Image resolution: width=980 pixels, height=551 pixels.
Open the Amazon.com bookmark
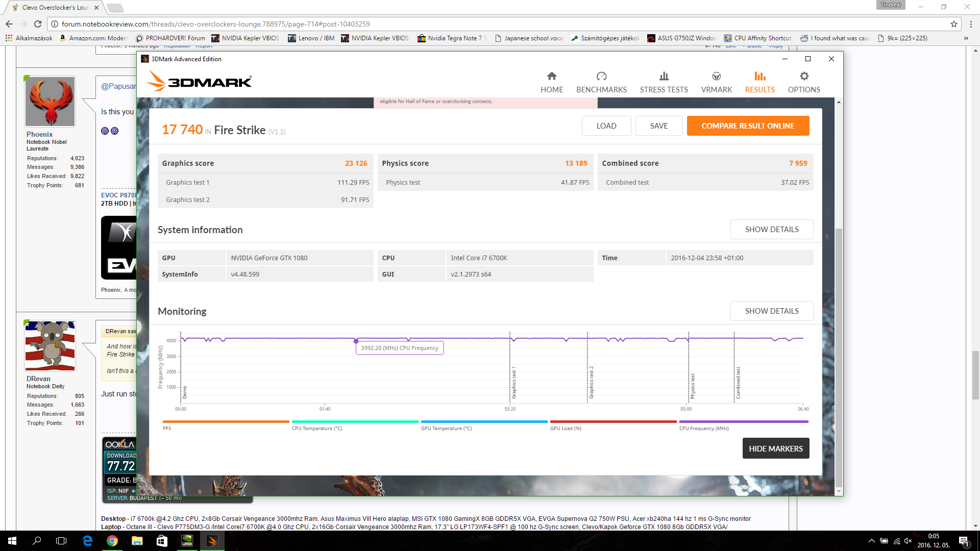[93, 38]
